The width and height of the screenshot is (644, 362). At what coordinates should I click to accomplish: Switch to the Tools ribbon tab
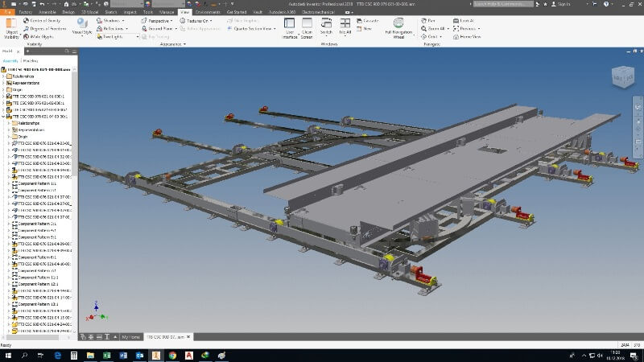click(148, 12)
